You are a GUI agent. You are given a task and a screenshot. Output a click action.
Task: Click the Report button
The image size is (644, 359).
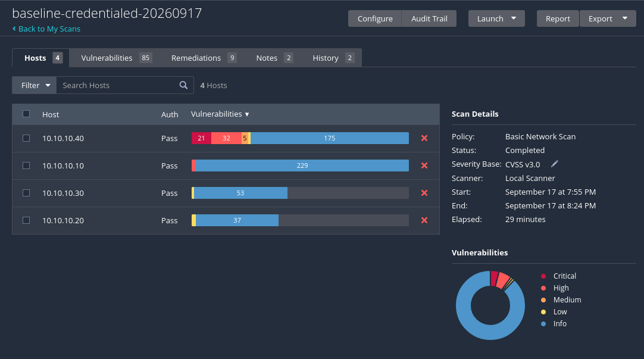click(558, 18)
